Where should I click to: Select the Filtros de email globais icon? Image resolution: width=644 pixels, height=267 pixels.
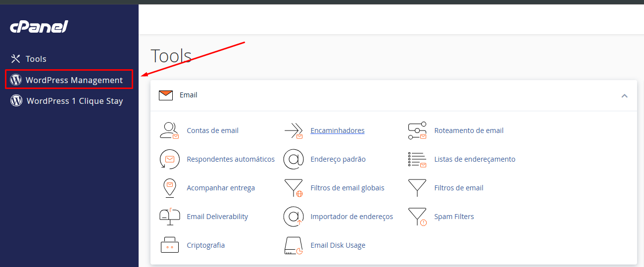click(x=293, y=188)
